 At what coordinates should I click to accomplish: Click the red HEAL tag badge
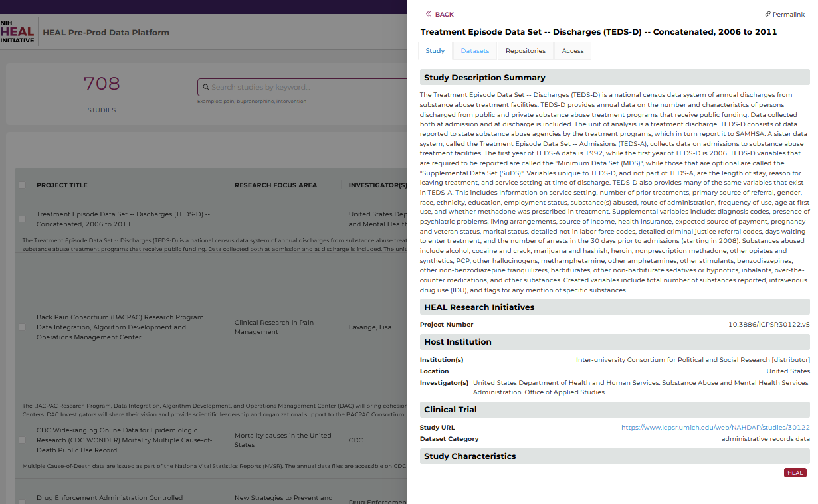point(795,473)
